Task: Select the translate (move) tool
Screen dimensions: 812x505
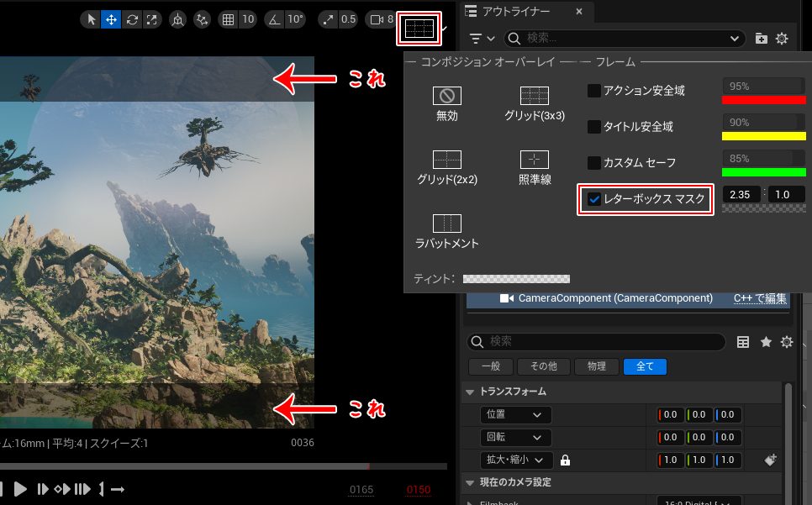Action: (x=110, y=19)
